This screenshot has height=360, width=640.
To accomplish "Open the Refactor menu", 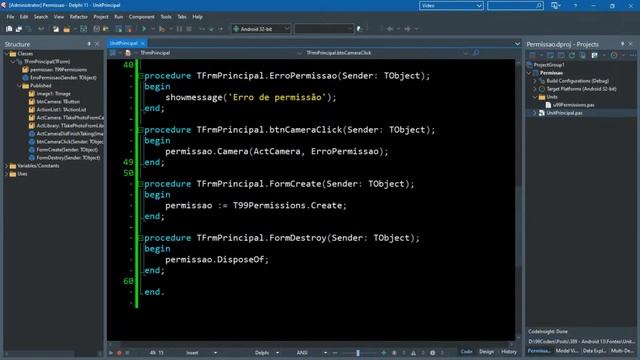I will (78, 17).
